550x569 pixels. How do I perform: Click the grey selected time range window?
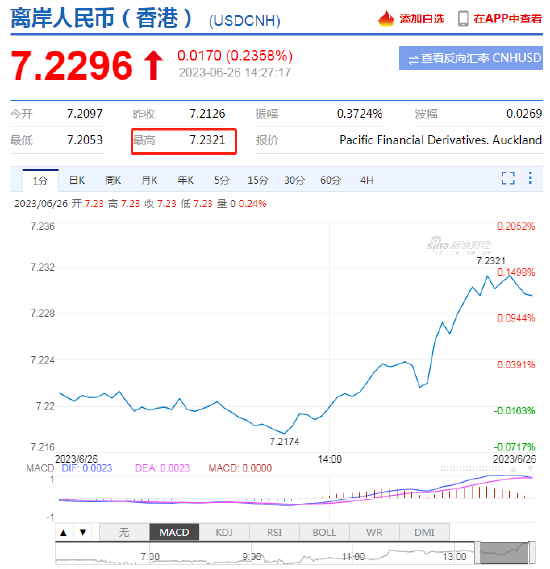[504, 553]
